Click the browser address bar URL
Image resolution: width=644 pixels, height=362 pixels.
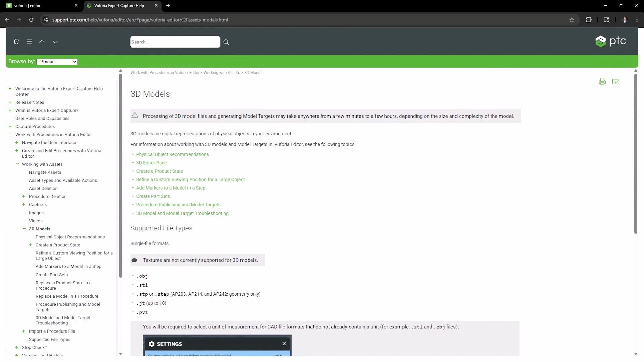tap(140, 20)
